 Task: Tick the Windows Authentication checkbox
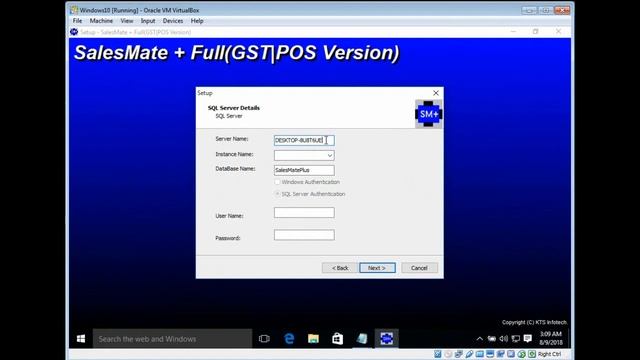point(277,182)
